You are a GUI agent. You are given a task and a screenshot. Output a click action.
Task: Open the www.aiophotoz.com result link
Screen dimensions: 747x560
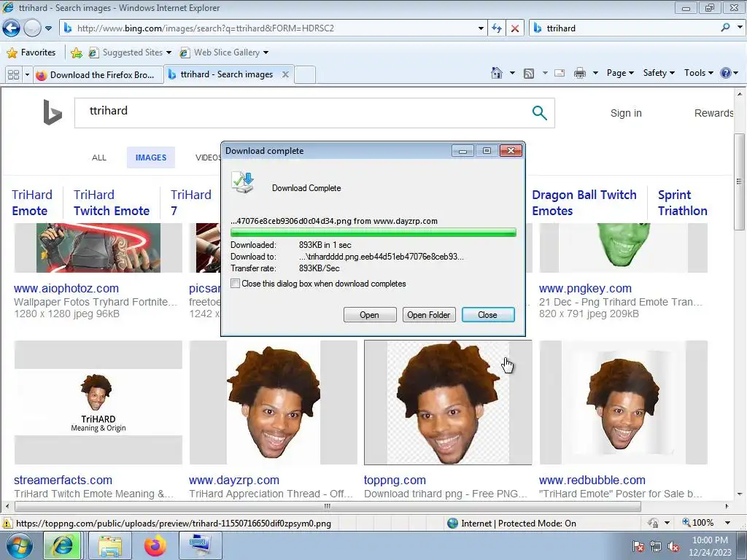tap(66, 288)
